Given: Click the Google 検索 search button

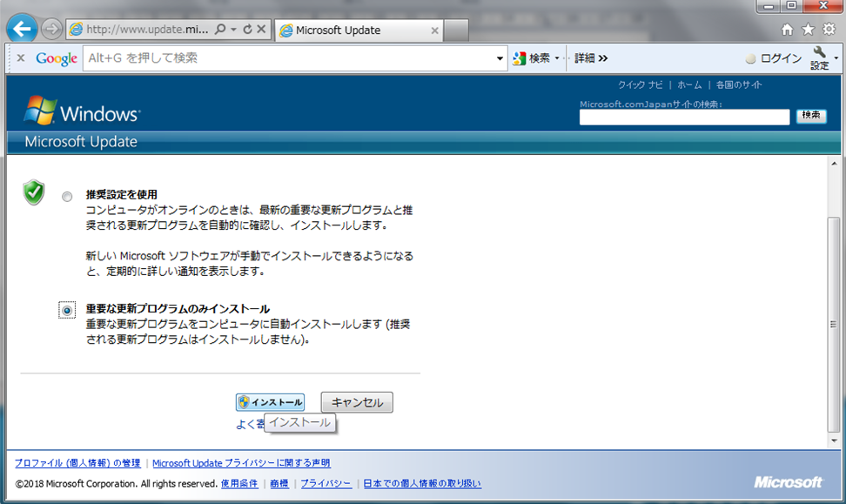Looking at the screenshot, I should point(532,58).
